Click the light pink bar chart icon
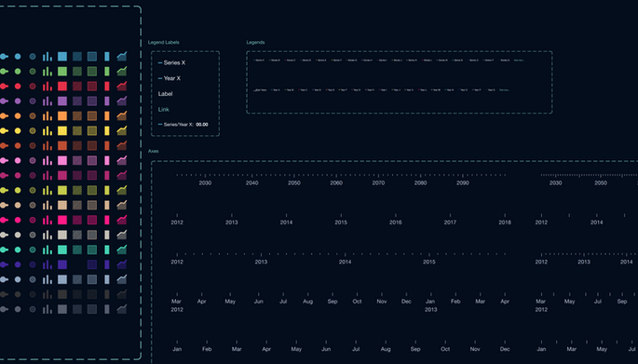This screenshot has height=364, width=638. coord(48,161)
